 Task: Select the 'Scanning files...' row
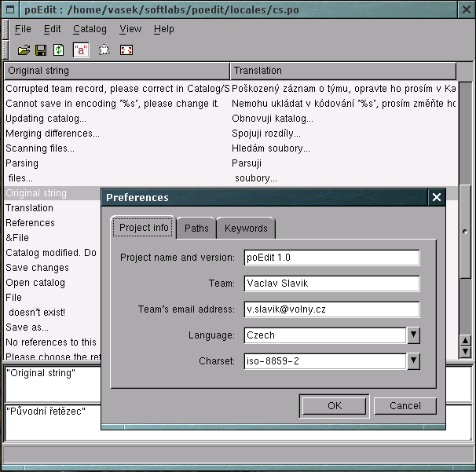coord(231,148)
